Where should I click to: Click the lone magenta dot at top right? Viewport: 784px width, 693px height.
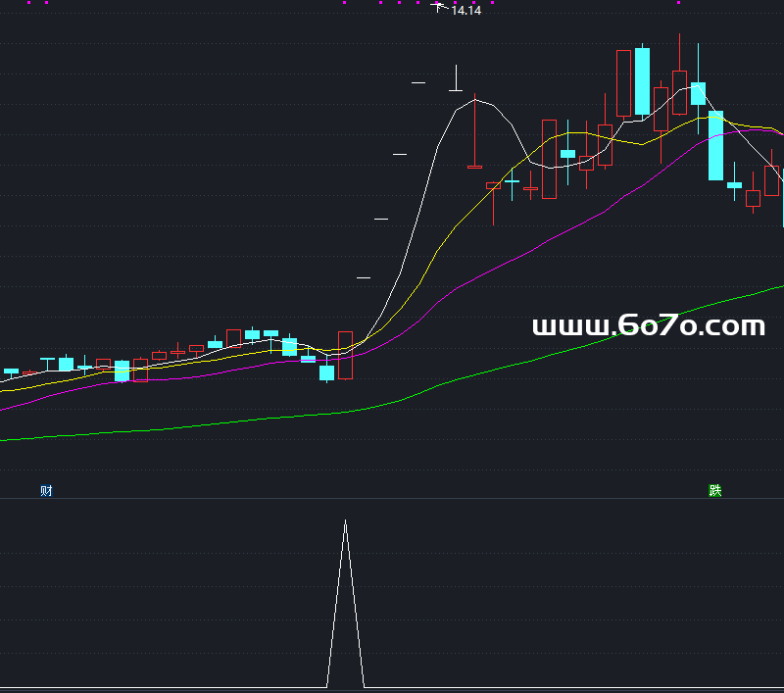click(x=678, y=3)
